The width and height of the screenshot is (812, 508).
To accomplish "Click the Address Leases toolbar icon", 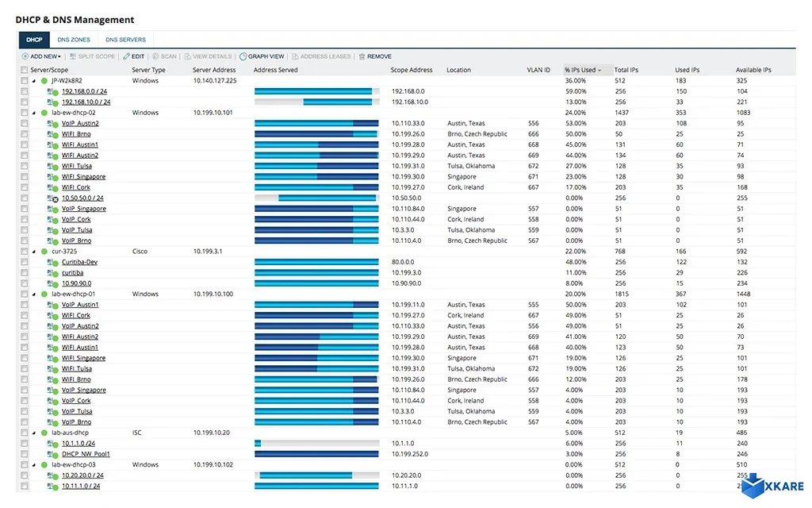I will tap(295, 56).
